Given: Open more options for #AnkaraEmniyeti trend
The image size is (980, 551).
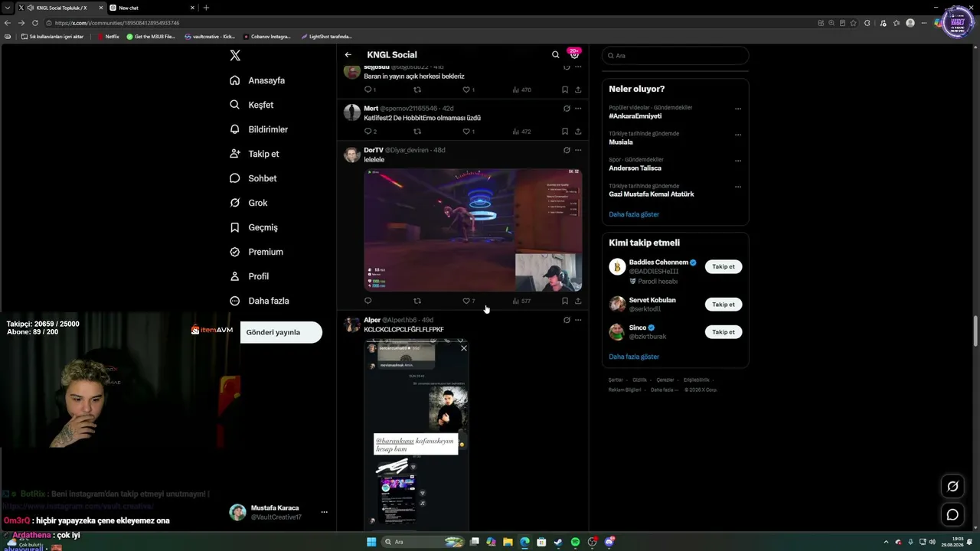Looking at the screenshot, I should pyautogui.click(x=738, y=109).
